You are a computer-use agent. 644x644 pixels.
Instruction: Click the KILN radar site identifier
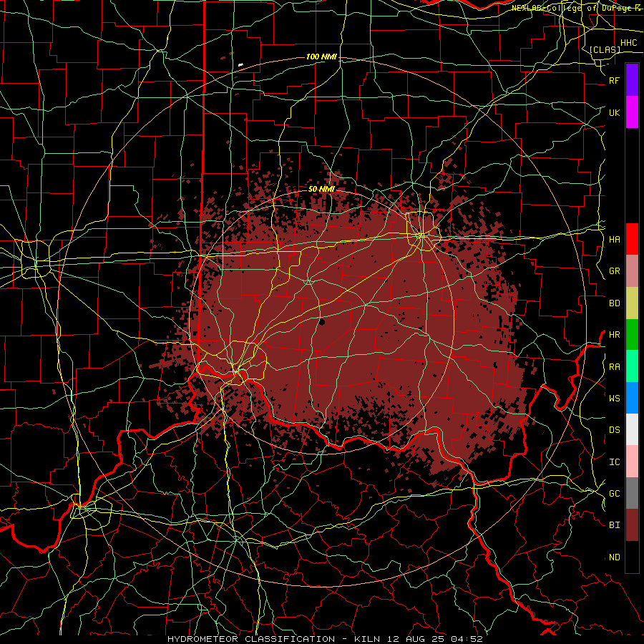[367, 639]
